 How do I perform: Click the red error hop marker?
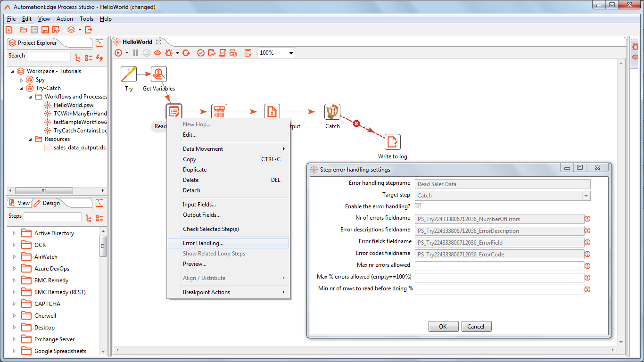pyautogui.click(x=357, y=123)
